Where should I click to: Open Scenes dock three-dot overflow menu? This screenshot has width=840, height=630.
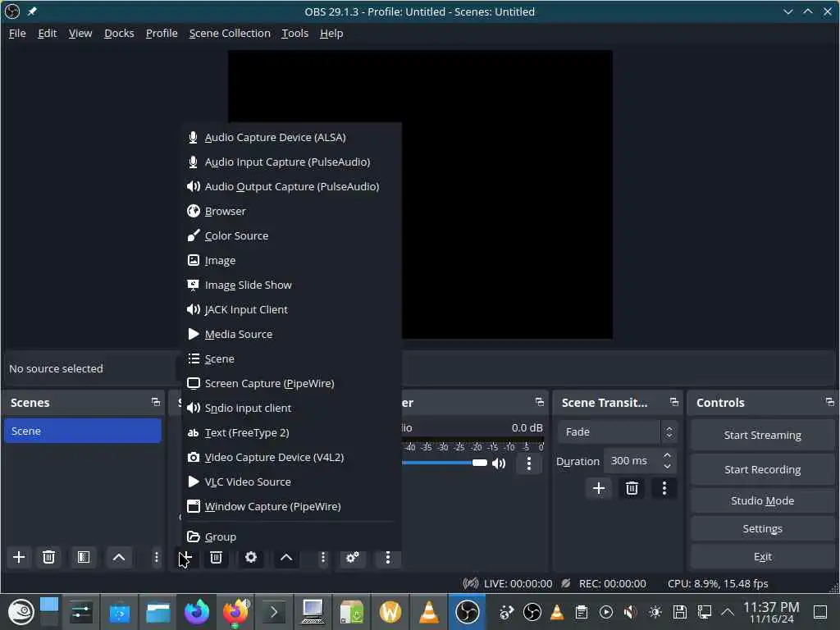point(157,557)
